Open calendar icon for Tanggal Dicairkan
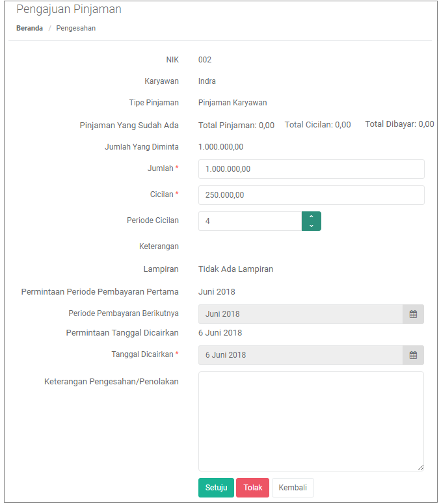This screenshot has width=439, height=504. (413, 355)
